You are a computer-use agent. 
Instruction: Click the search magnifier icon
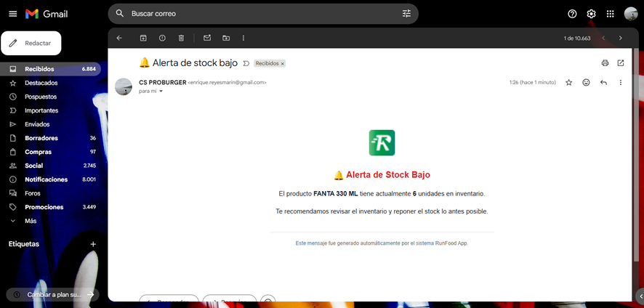coord(119,14)
